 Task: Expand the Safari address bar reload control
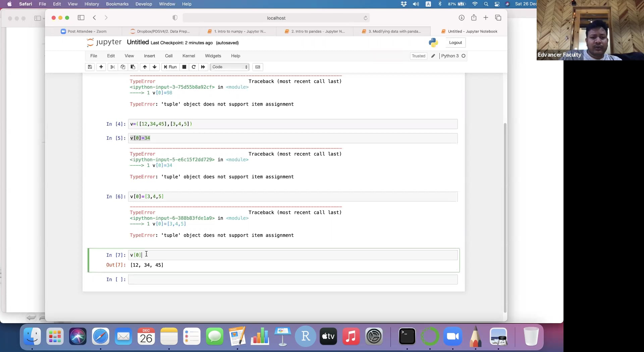[365, 18]
